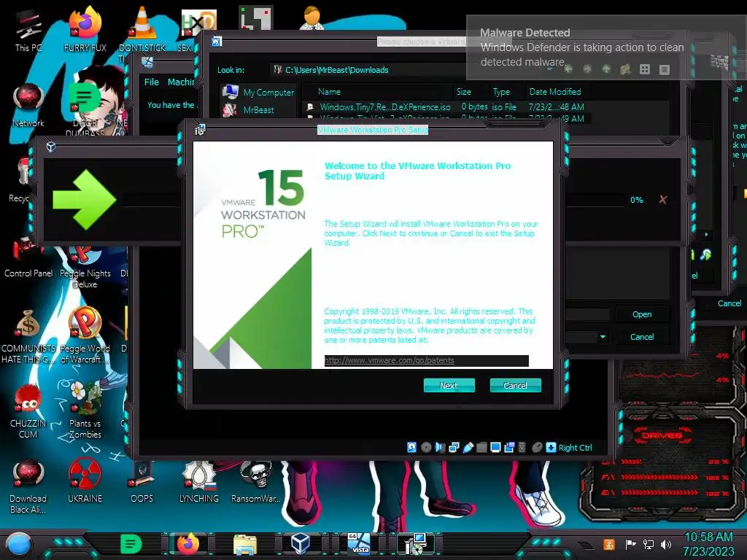Click the DRIVES gadget header
The width and height of the screenshot is (747, 560).
coord(662,435)
